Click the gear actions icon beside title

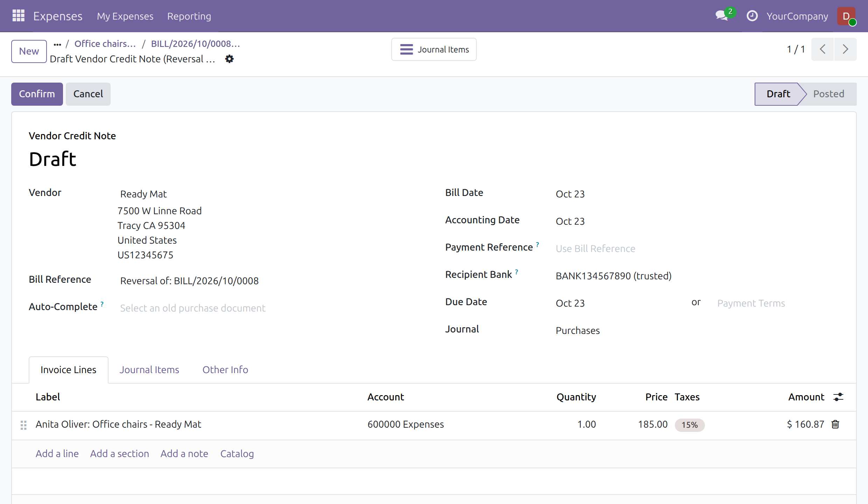click(x=229, y=59)
